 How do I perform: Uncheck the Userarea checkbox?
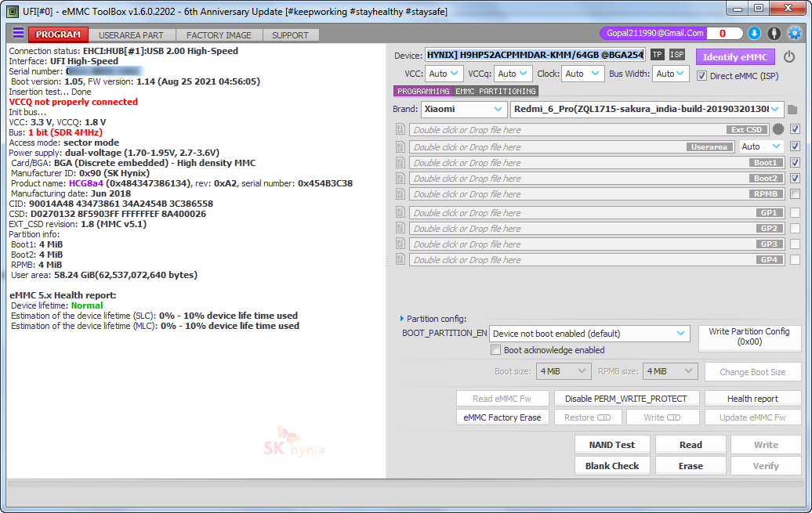coord(796,146)
